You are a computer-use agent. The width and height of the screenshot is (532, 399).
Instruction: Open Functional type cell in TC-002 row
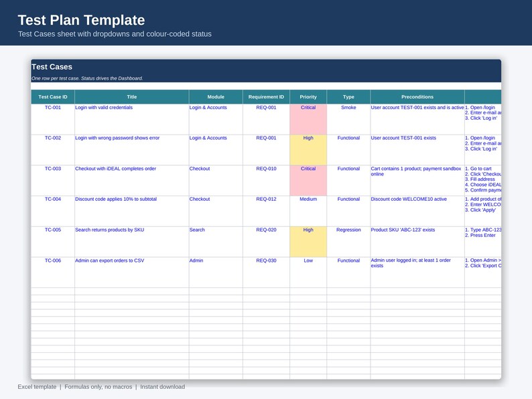pyautogui.click(x=348, y=150)
